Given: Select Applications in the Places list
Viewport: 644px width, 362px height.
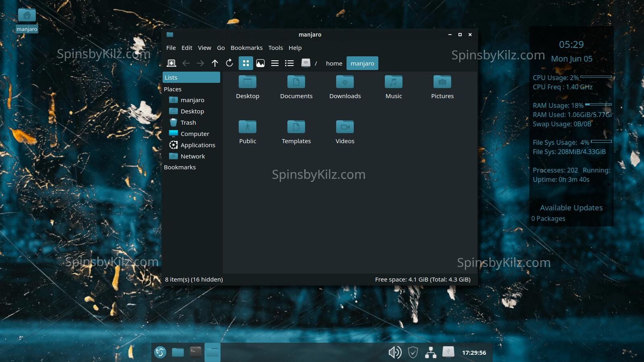Looking at the screenshot, I should tap(198, 145).
